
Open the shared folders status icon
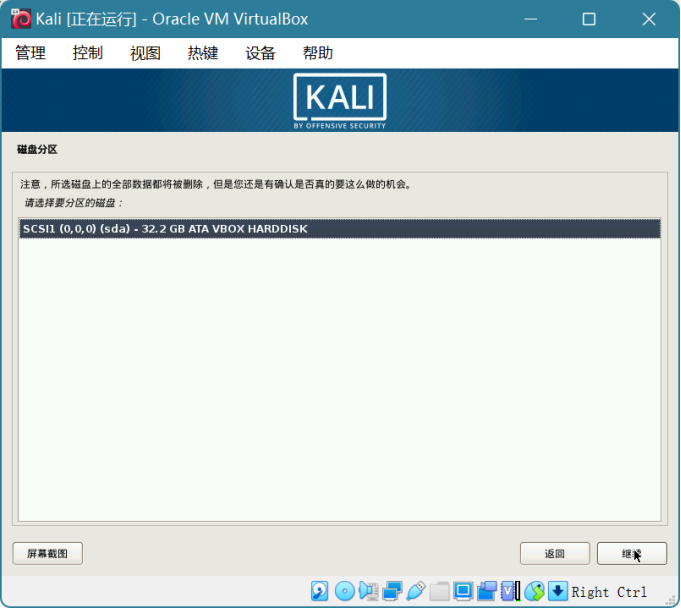click(x=439, y=591)
